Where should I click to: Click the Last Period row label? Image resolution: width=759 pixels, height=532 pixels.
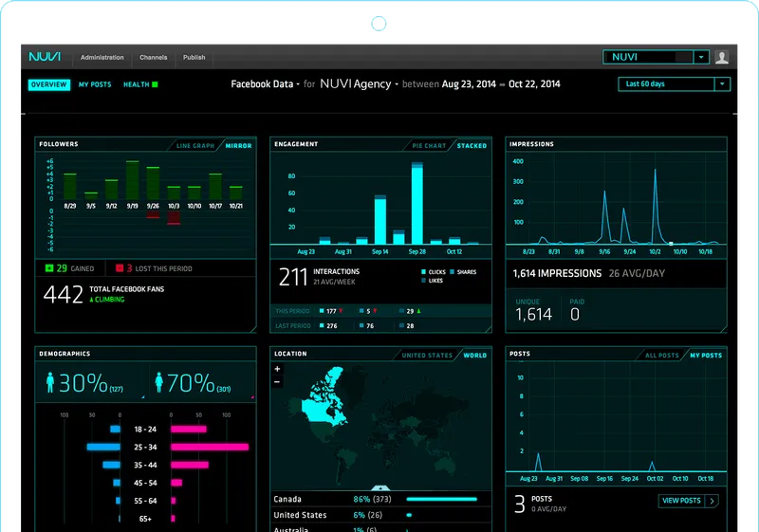click(x=293, y=326)
